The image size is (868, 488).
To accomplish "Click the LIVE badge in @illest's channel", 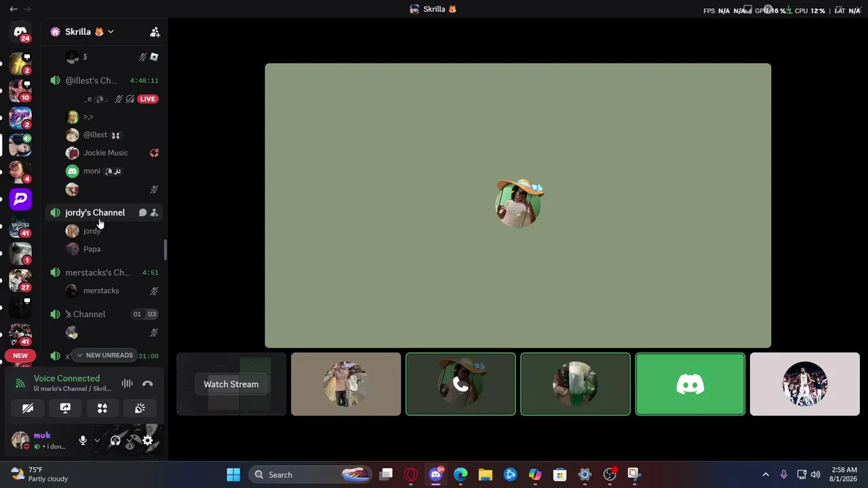I will click(148, 99).
